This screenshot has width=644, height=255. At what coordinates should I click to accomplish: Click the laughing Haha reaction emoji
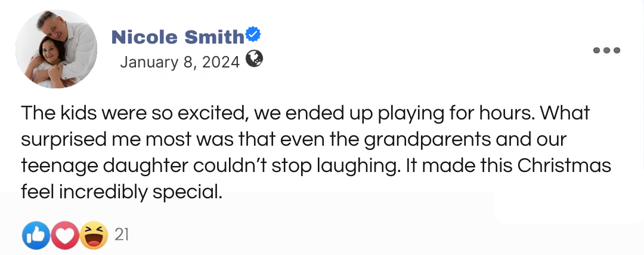click(94, 235)
